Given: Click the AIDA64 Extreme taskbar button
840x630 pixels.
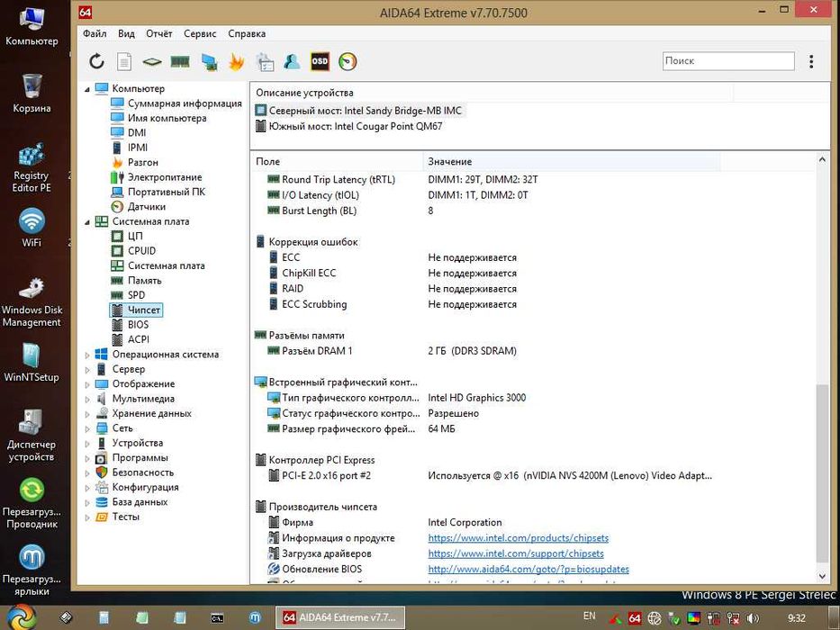Looking at the screenshot, I should 339,617.
